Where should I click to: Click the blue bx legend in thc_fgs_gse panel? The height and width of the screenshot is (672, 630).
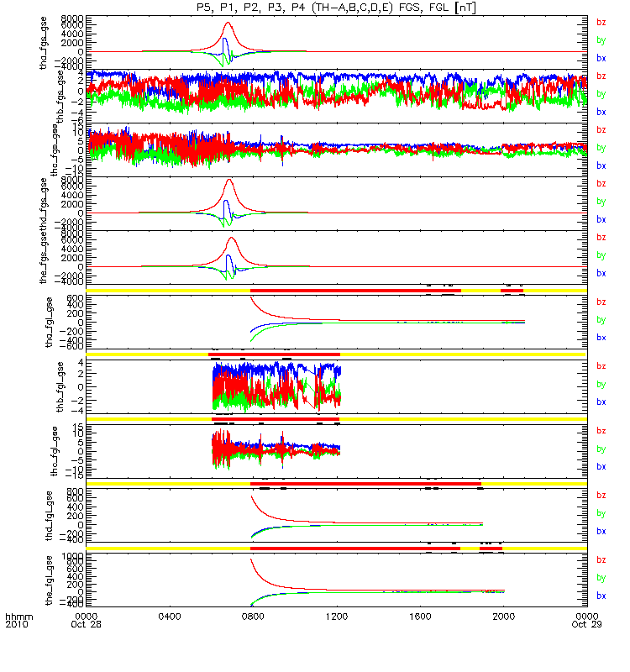click(601, 165)
